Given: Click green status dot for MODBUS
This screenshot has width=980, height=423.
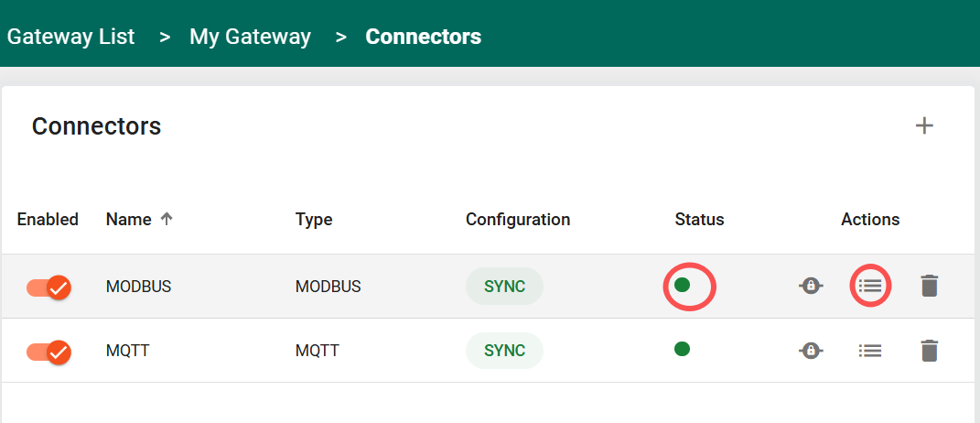Looking at the screenshot, I should click(x=682, y=285).
